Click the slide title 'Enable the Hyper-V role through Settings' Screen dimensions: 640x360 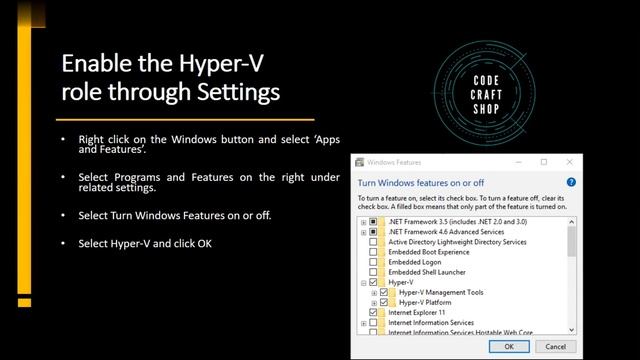(171, 77)
